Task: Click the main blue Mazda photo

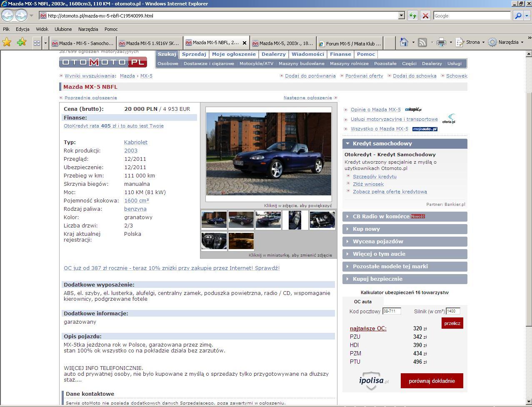Action: tap(269, 154)
